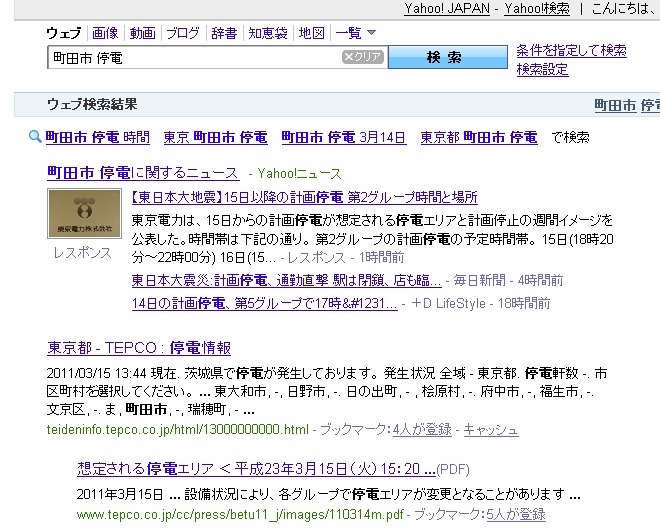Viewport: 660px width, 532px height.
Task: Search related term 東京都 町田市 停電
Action: point(479,137)
